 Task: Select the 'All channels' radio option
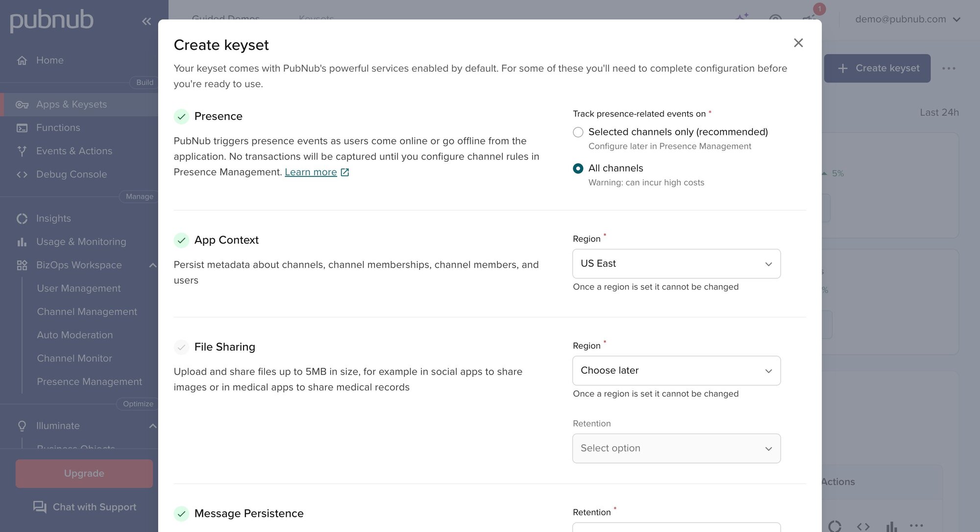tap(578, 169)
